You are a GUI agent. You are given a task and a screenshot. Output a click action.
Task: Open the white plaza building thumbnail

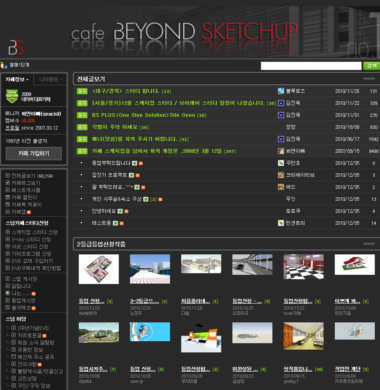[150, 269]
